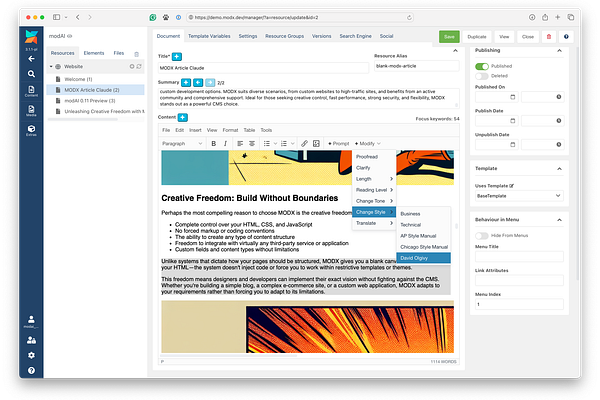Insert a numbered list
Screen dimensions: 600x400
[x=284, y=144]
